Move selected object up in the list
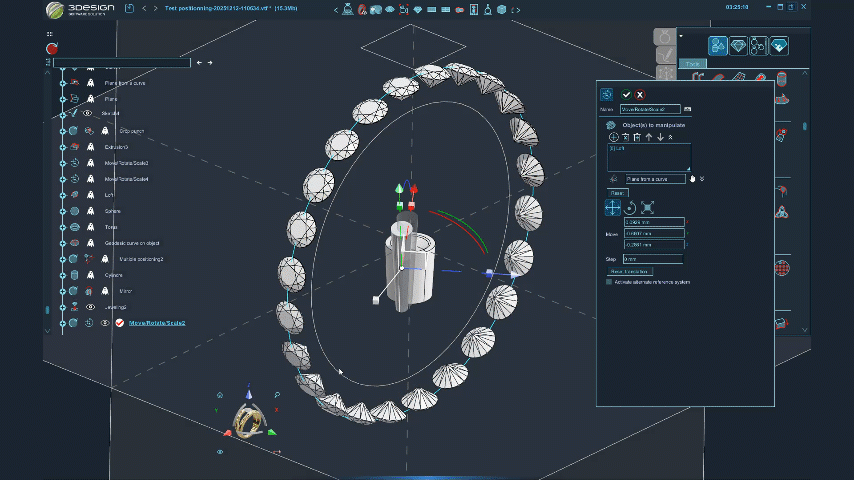Image resolution: width=854 pixels, height=480 pixels. (x=648, y=137)
